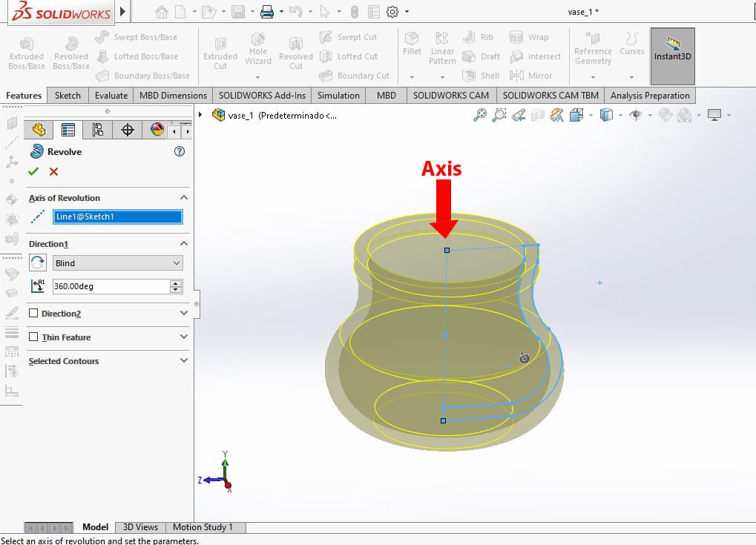The width and height of the screenshot is (756, 545).
Task: Open the DisplayManager color ball tab
Action: pos(157,130)
